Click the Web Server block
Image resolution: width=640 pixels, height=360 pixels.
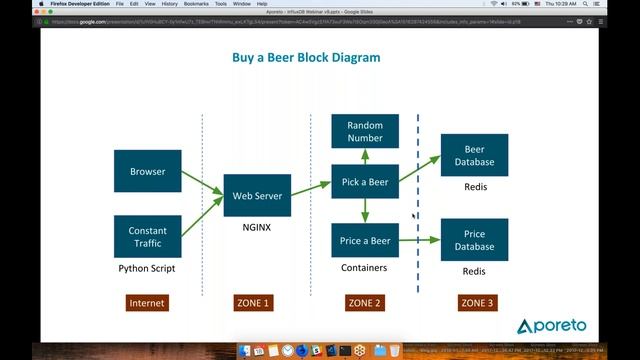[x=257, y=196]
